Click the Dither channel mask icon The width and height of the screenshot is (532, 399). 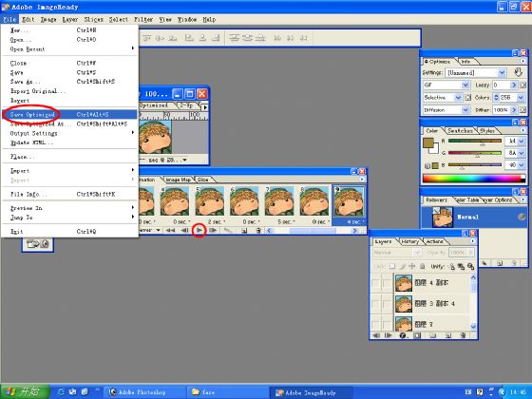pyautogui.click(x=523, y=110)
